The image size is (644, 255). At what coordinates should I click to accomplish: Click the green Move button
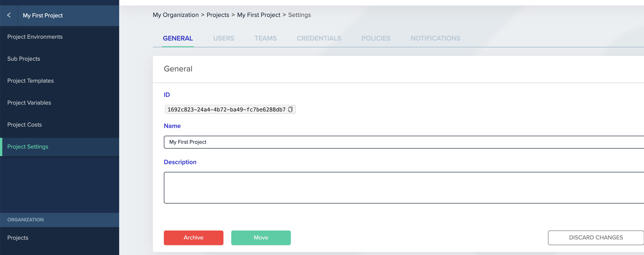261,238
